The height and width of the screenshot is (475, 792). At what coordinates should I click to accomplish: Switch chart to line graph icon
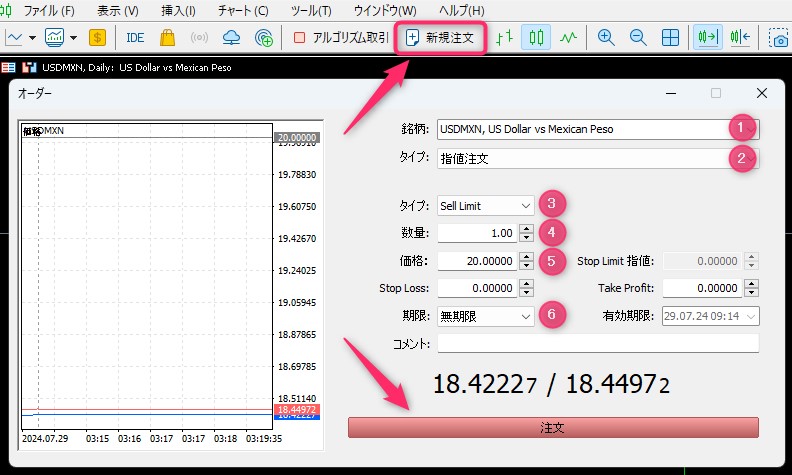coord(568,37)
